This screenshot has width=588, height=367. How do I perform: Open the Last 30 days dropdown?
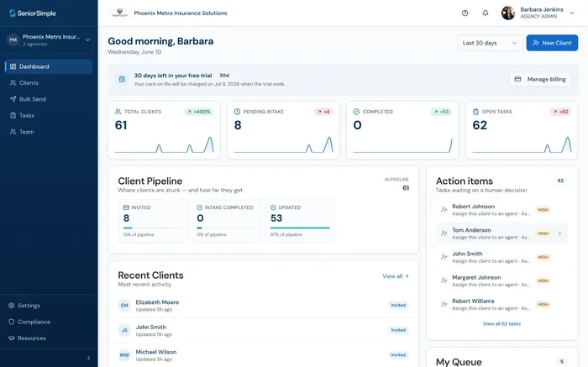pos(490,43)
